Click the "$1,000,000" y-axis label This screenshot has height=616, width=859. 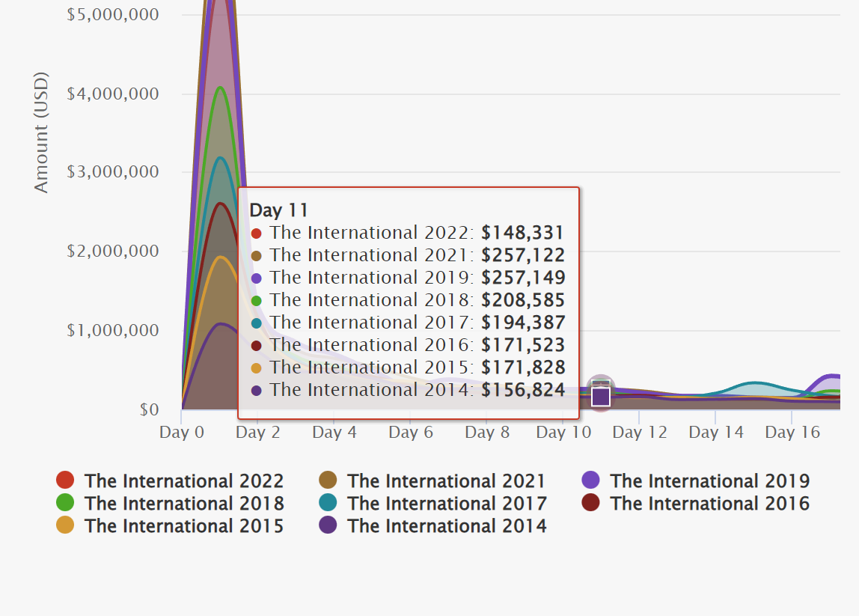click(113, 331)
